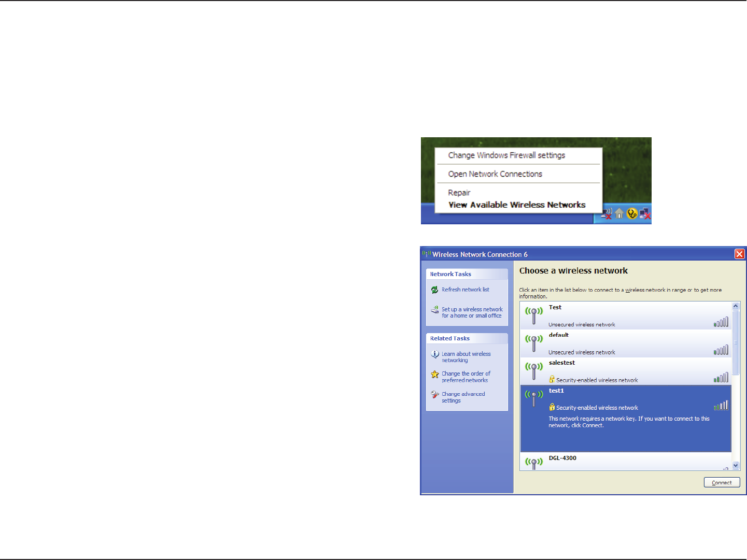Choose Change Windows Firewall settings menu entry
This screenshot has height=560, width=747.
pyautogui.click(x=506, y=155)
